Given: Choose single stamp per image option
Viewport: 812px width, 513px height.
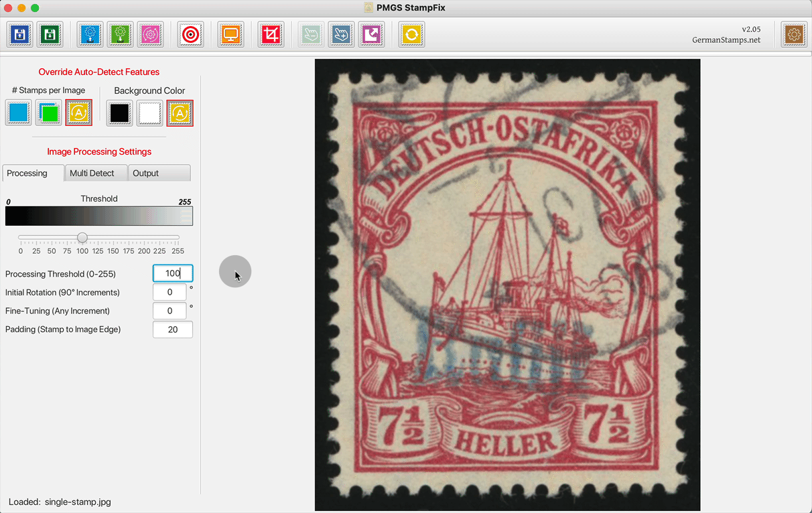Looking at the screenshot, I should click(x=19, y=113).
